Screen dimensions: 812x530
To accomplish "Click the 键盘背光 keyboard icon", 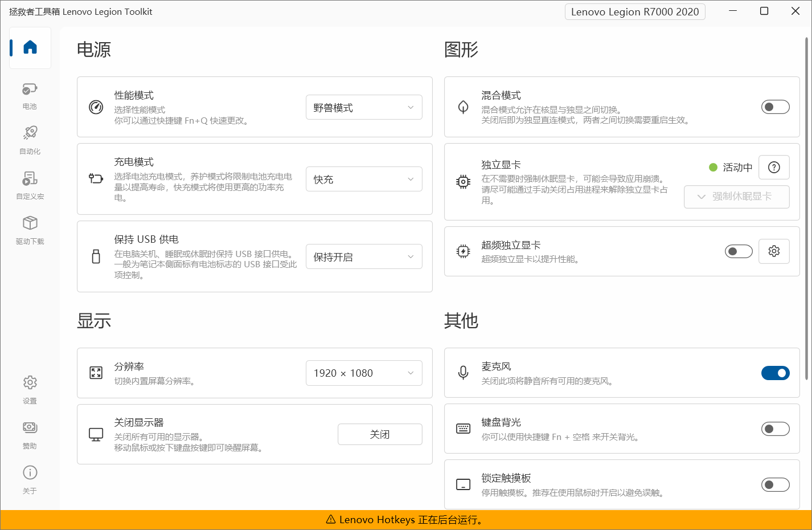I will [464, 429].
